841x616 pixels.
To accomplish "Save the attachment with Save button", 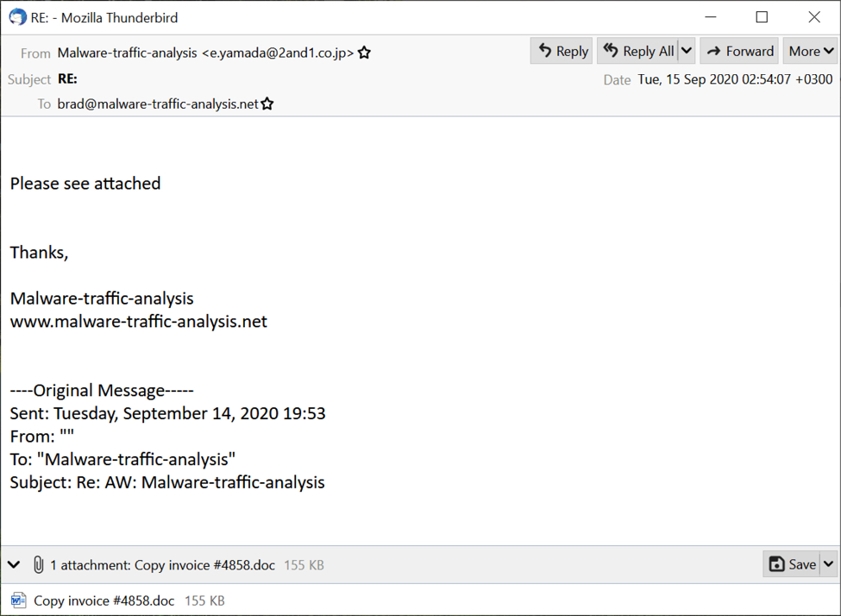I will point(792,564).
